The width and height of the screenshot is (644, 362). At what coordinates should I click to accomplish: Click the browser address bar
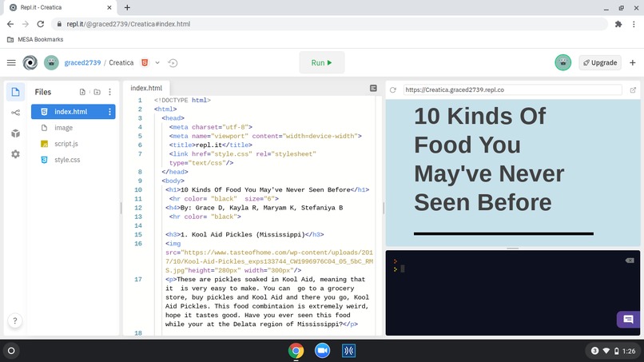click(328, 24)
